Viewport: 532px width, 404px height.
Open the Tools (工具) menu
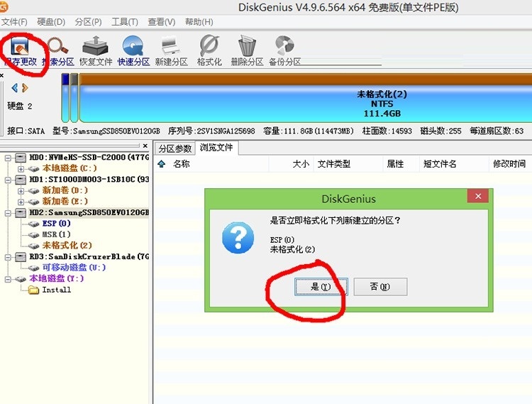[125, 22]
